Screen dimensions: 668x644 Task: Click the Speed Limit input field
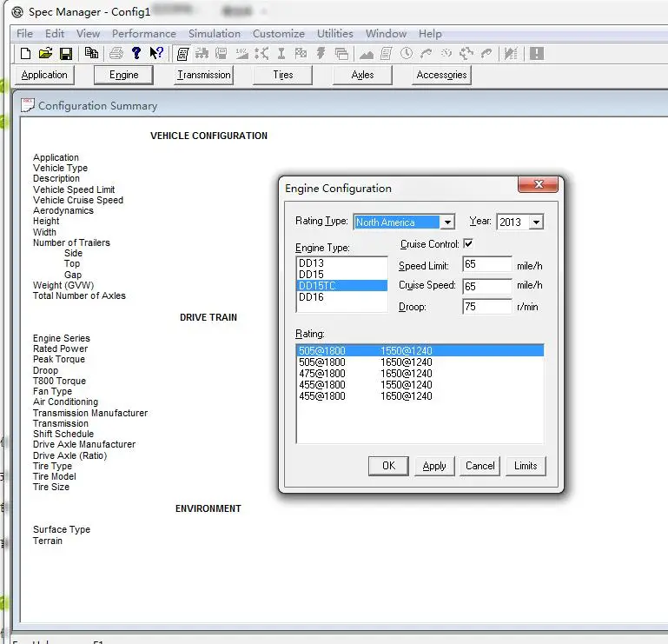[487, 264]
